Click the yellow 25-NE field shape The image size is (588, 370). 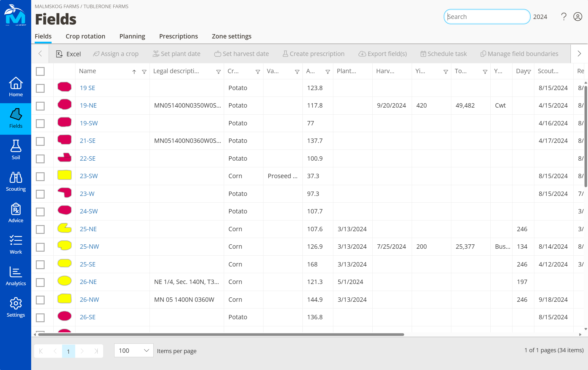(64, 228)
